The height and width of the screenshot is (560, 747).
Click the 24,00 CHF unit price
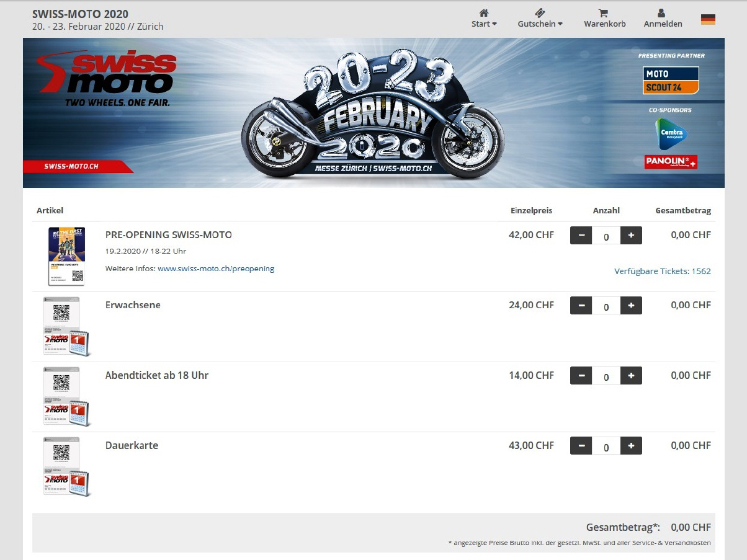pos(531,305)
